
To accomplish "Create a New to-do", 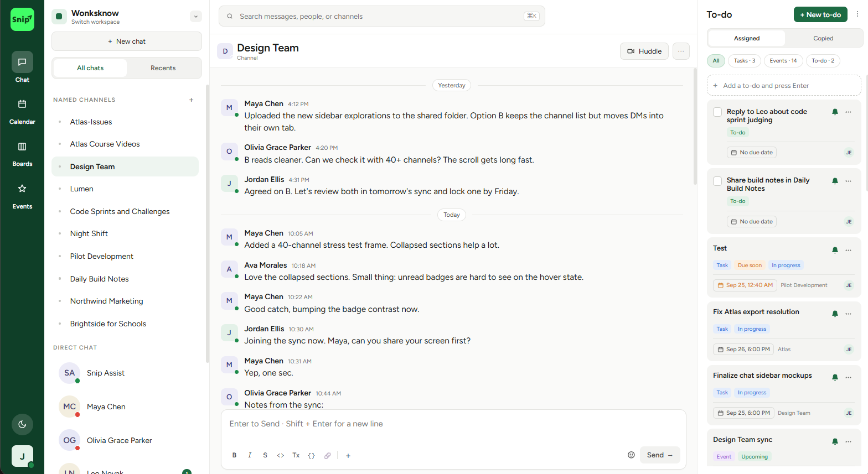I will click(820, 14).
